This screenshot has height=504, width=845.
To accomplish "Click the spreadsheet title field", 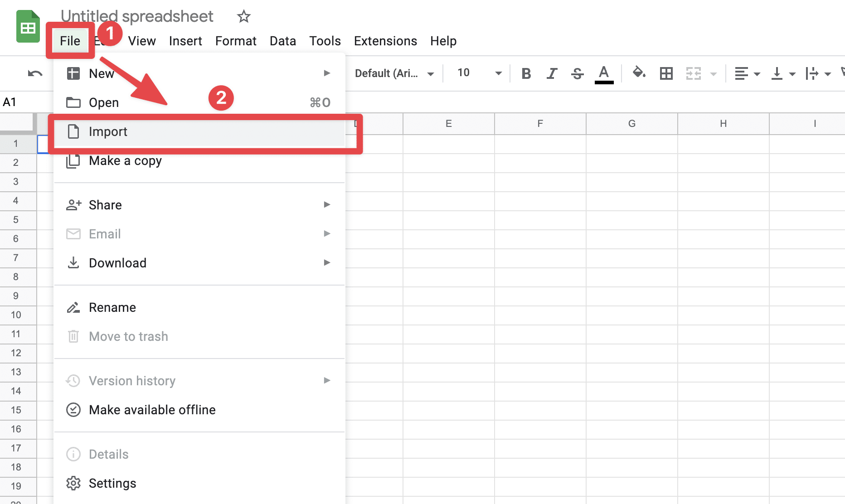I will [x=137, y=16].
